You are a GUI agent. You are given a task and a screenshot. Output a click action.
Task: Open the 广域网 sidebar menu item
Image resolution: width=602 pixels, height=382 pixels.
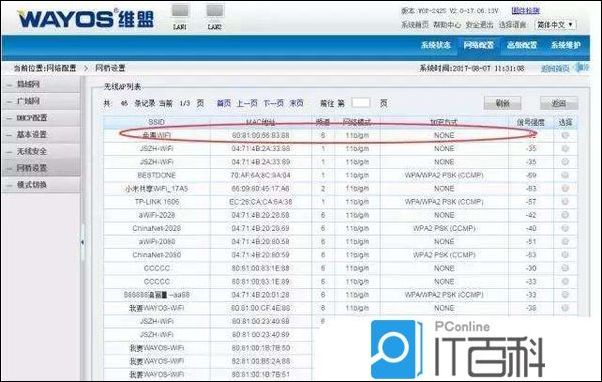pyautogui.click(x=41, y=101)
